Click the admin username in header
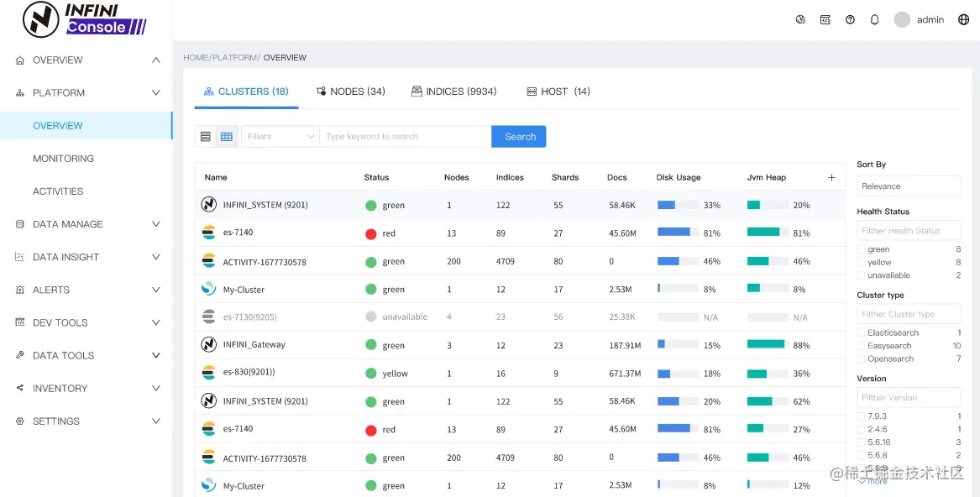Screen dimensions: 980x497 point(930,20)
